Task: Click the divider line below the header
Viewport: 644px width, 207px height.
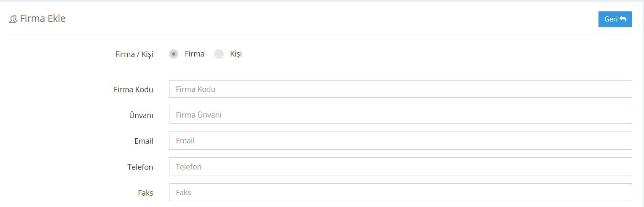Action: pos(321,35)
